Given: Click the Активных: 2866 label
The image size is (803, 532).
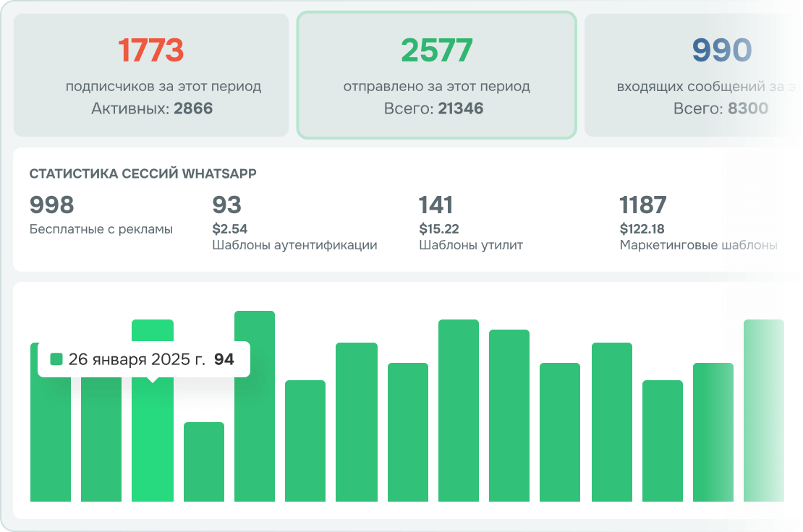Looking at the screenshot, I should pyautogui.click(x=152, y=108).
